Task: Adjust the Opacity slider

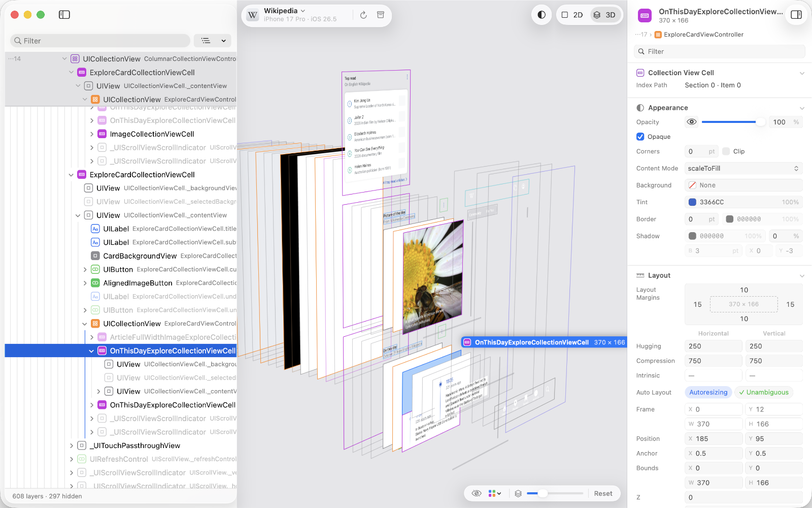Action: tap(733, 122)
